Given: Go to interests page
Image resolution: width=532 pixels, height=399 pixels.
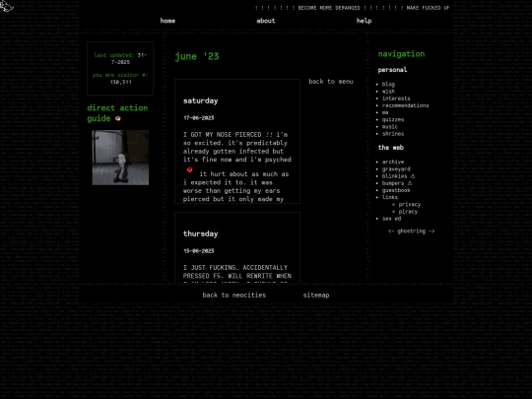Looking at the screenshot, I should point(396,99).
